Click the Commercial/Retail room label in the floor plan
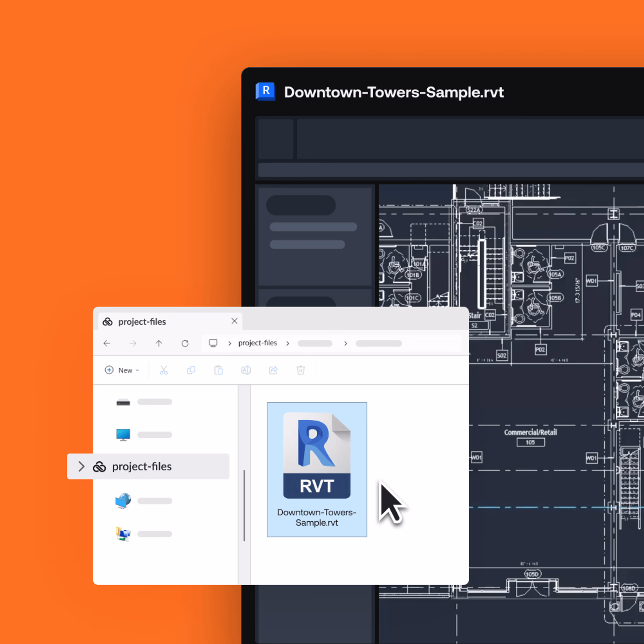Screen dimensions: 644x644 530,432
